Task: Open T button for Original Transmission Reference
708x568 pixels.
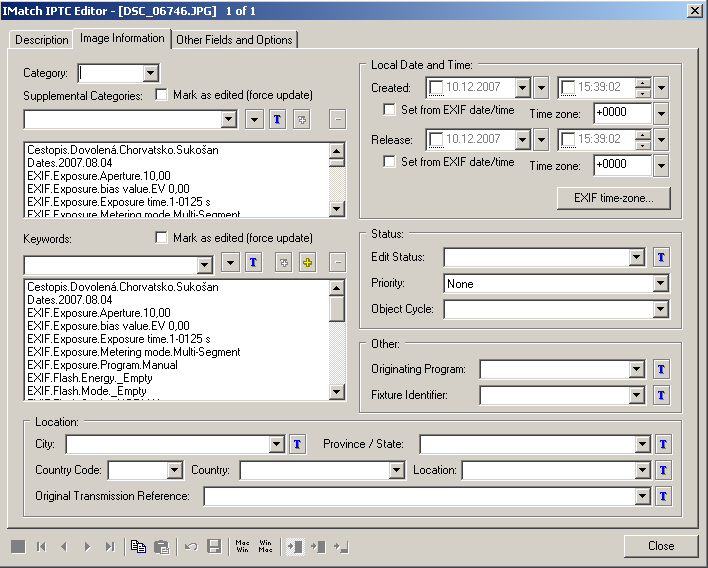Action: coord(663,497)
